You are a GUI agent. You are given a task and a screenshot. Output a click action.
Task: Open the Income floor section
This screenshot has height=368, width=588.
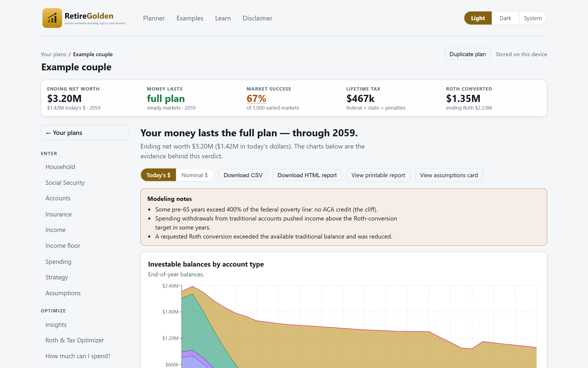point(63,246)
